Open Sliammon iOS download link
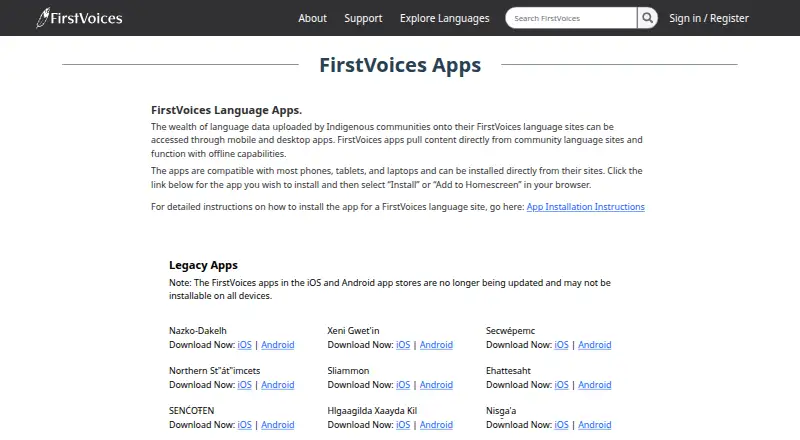800x440 pixels. pyautogui.click(x=403, y=384)
